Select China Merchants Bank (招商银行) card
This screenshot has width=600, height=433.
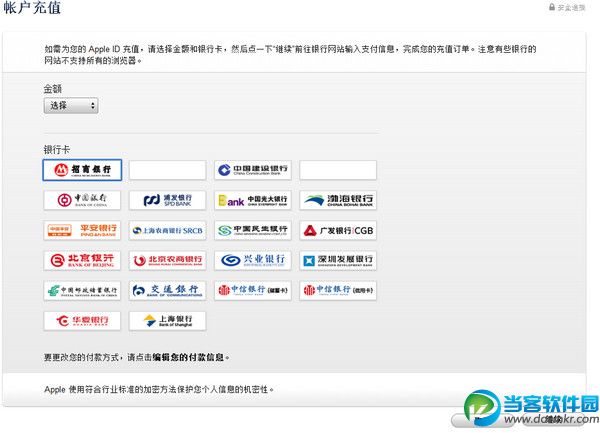click(82, 170)
